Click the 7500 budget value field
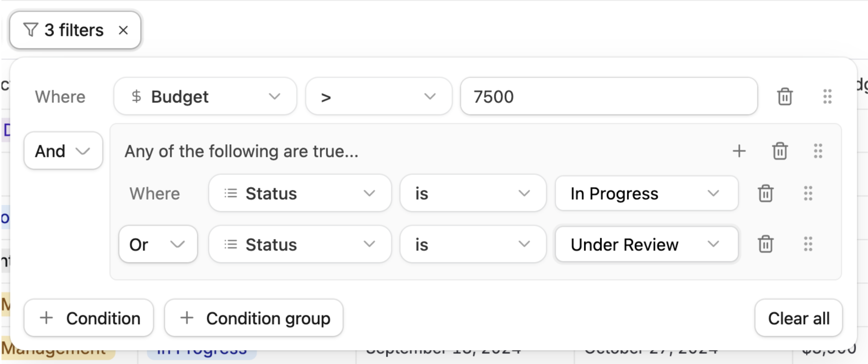Viewport: 868px width, 364px height. click(x=609, y=96)
